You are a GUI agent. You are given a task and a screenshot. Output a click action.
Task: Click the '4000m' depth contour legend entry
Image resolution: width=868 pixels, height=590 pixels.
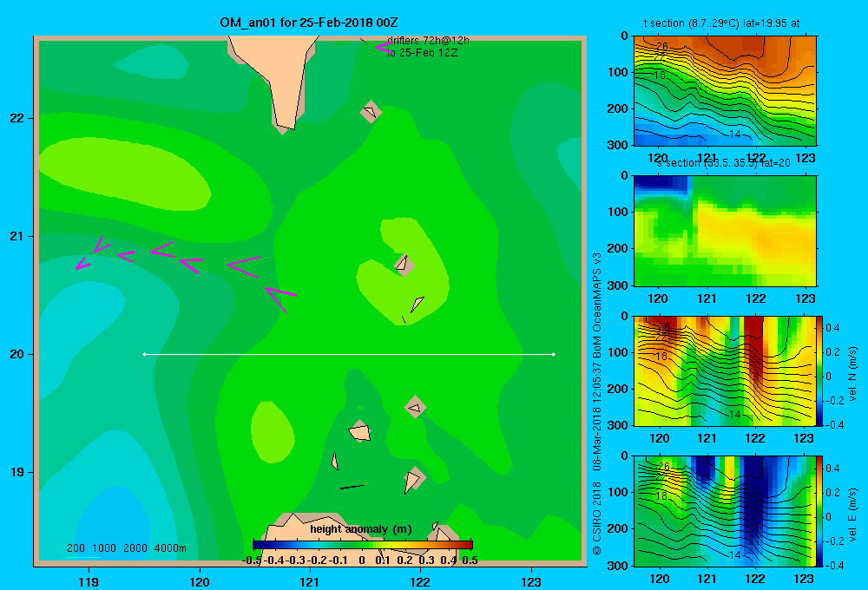(x=170, y=548)
